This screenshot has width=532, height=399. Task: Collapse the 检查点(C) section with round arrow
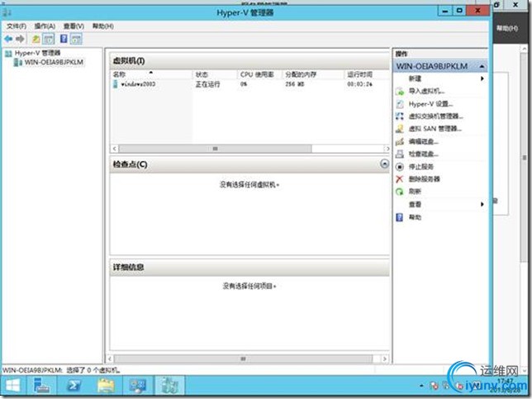(x=384, y=164)
